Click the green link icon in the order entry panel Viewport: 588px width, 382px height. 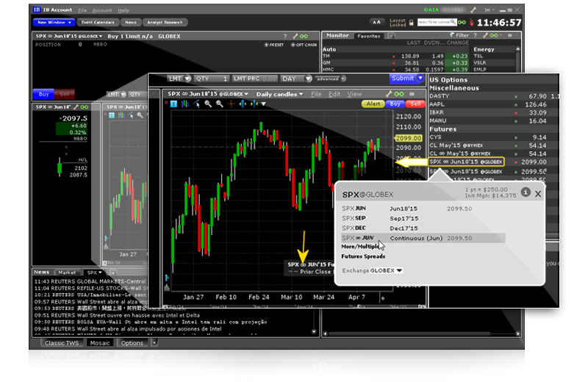click(304, 36)
